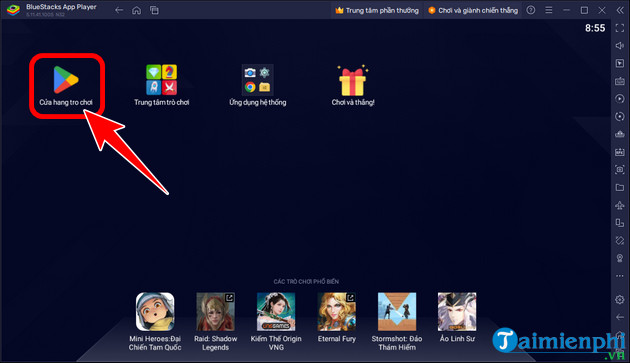Open the hamburger menu in title bar
The height and width of the screenshot is (363, 630).
pyautogui.click(x=548, y=10)
